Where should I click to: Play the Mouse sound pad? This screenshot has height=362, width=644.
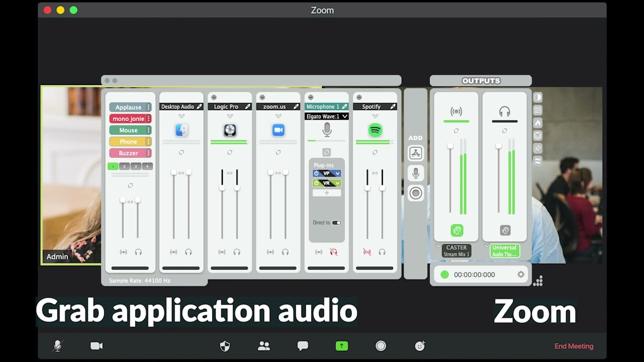(128, 130)
